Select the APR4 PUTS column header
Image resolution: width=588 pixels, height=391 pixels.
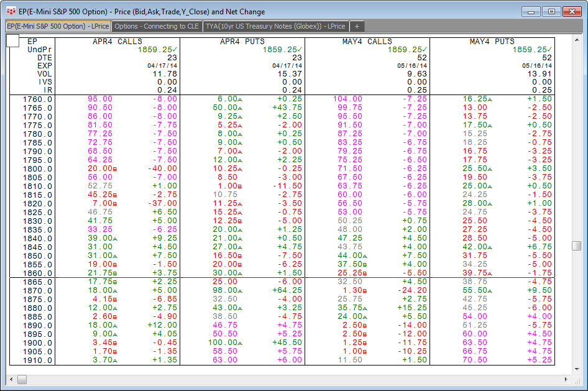242,42
